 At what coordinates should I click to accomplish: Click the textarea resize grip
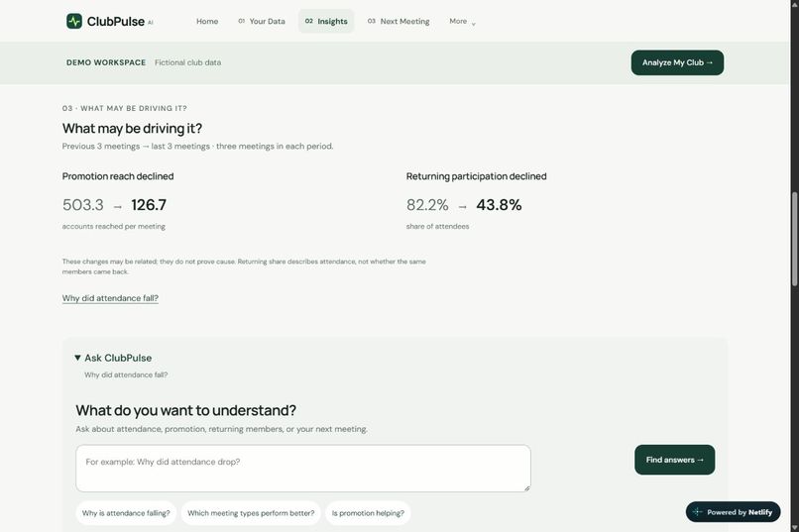pos(527,488)
